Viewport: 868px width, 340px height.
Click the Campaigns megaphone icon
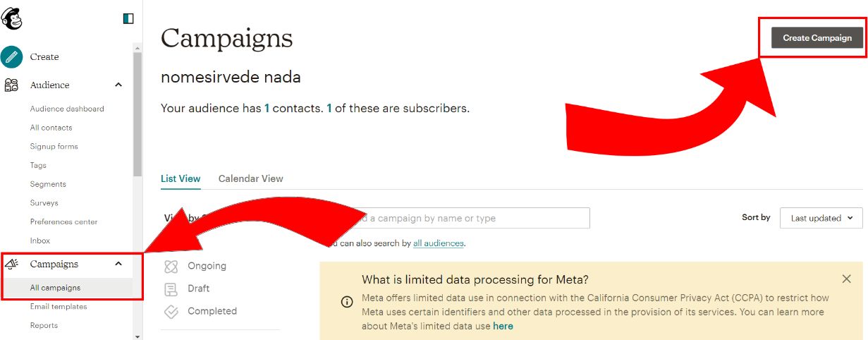point(11,264)
